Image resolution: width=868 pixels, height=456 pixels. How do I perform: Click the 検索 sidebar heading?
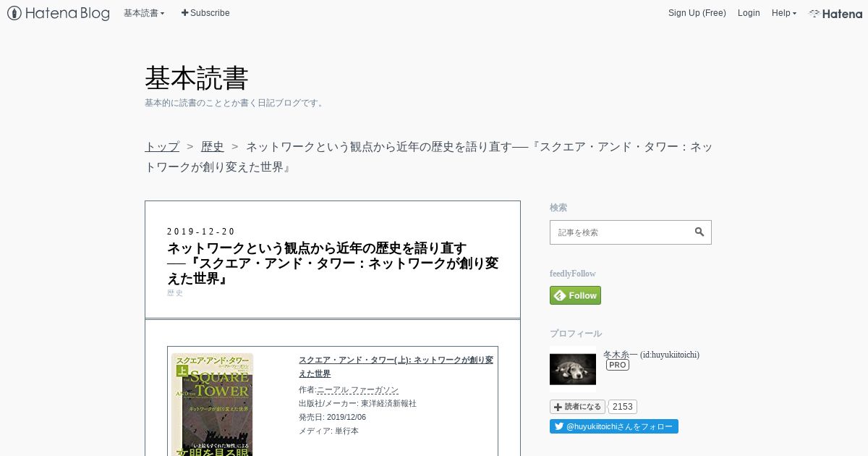click(x=558, y=208)
